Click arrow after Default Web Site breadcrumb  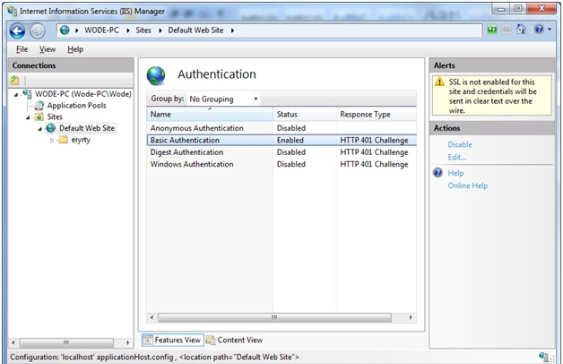click(232, 31)
